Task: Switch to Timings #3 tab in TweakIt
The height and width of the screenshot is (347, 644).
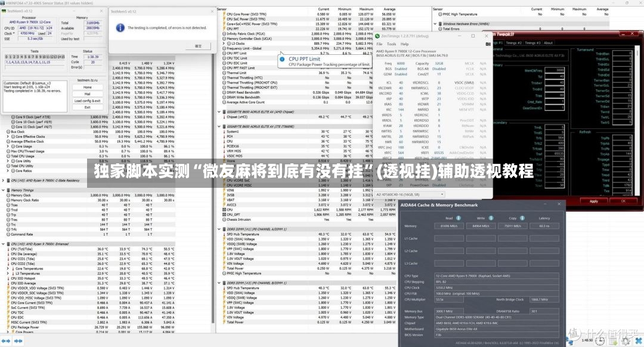Action: click(x=532, y=43)
